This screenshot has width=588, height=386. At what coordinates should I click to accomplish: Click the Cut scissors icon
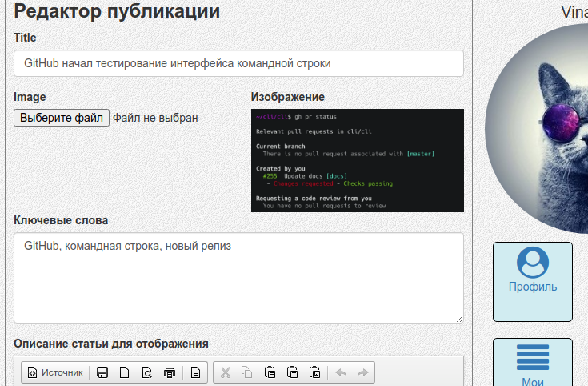[x=226, y=372]
